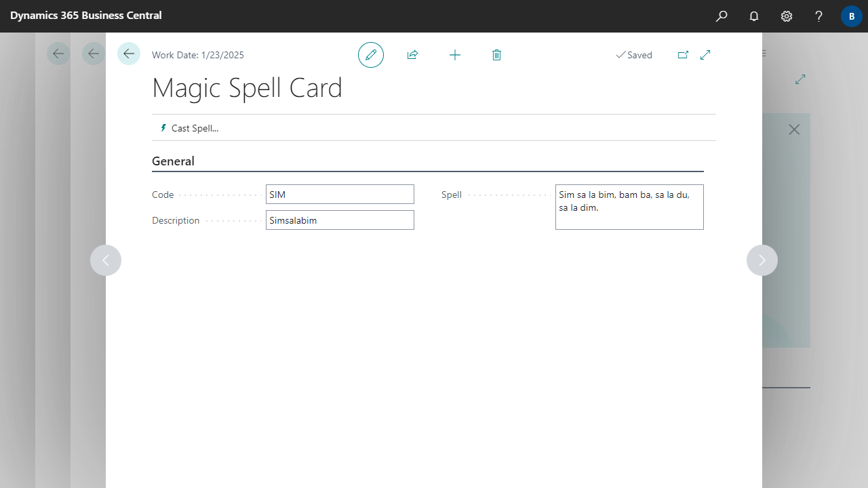Go to the next record arrow
The width and height of the screenshot is (868, 488).
[x=762, y=260]
